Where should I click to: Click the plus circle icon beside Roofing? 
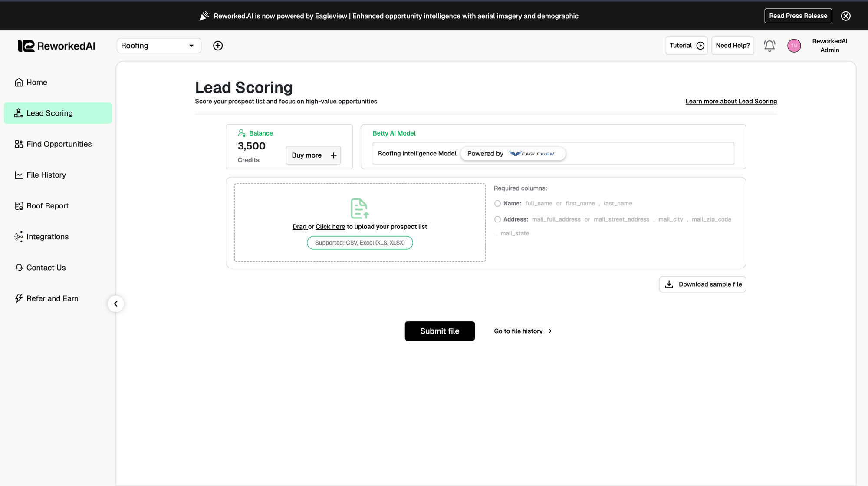[218, 46]
